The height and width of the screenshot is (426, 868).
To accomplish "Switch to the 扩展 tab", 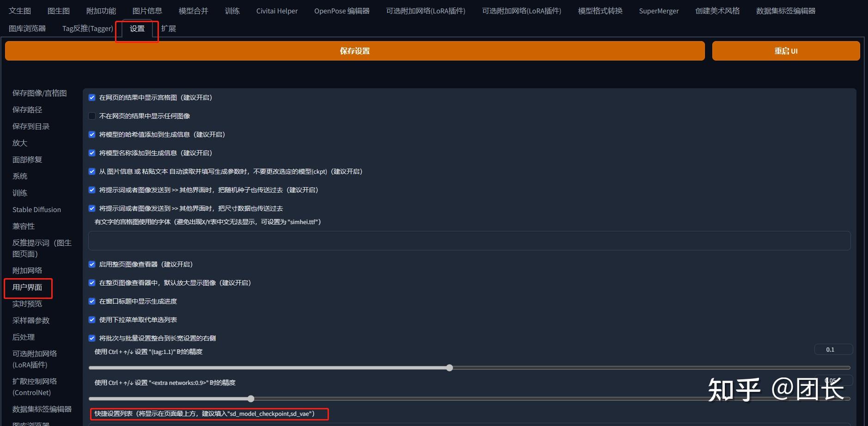I will 168,28.
